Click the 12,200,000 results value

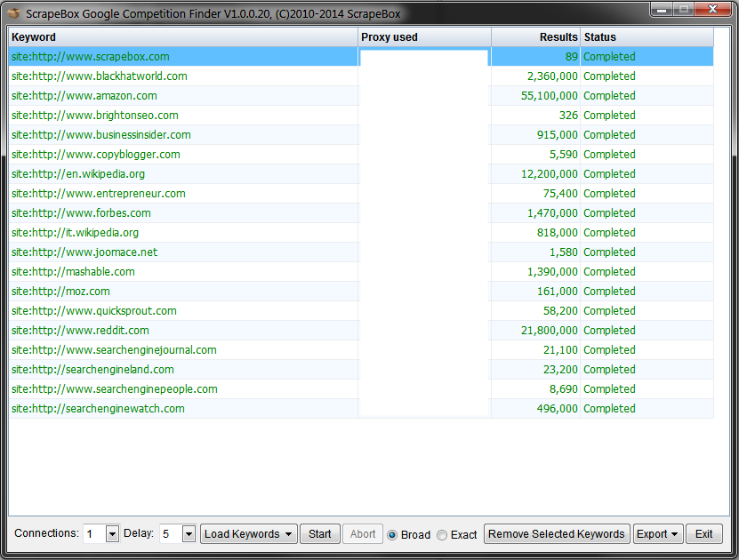pyautogui.click(x=549, y=174)
